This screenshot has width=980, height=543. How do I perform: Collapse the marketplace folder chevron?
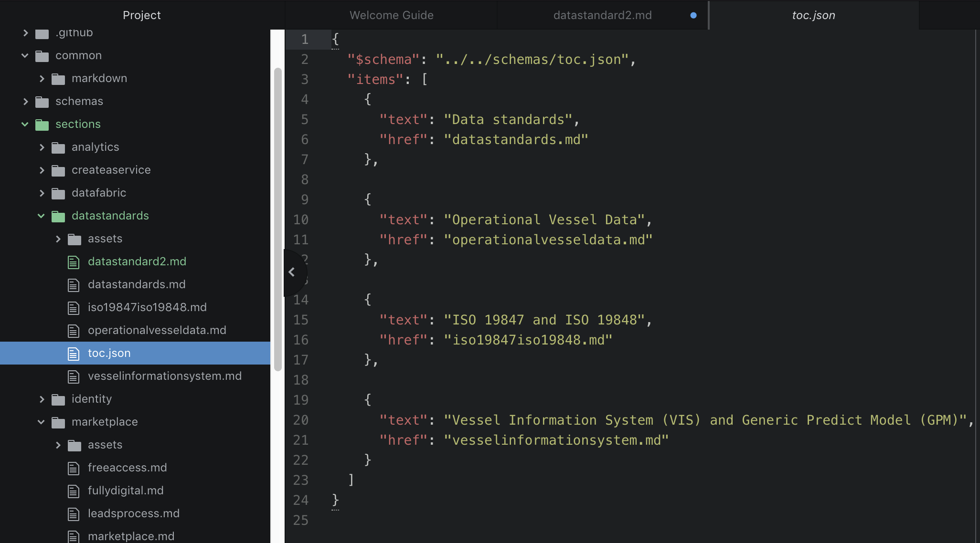tap(41, 422)
